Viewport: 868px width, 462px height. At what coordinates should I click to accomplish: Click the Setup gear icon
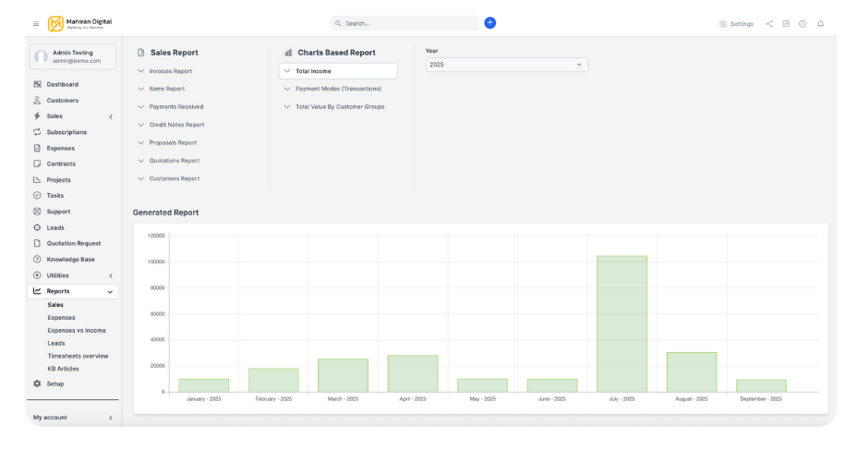tap(37, 383)
